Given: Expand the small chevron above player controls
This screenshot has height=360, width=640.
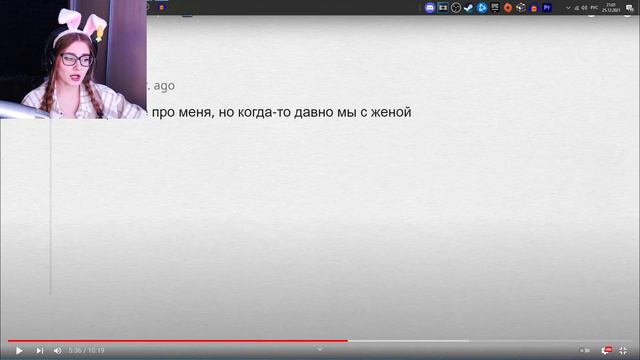Looking at the screenshot, I should pyautogui.click(x=320, y=349).
